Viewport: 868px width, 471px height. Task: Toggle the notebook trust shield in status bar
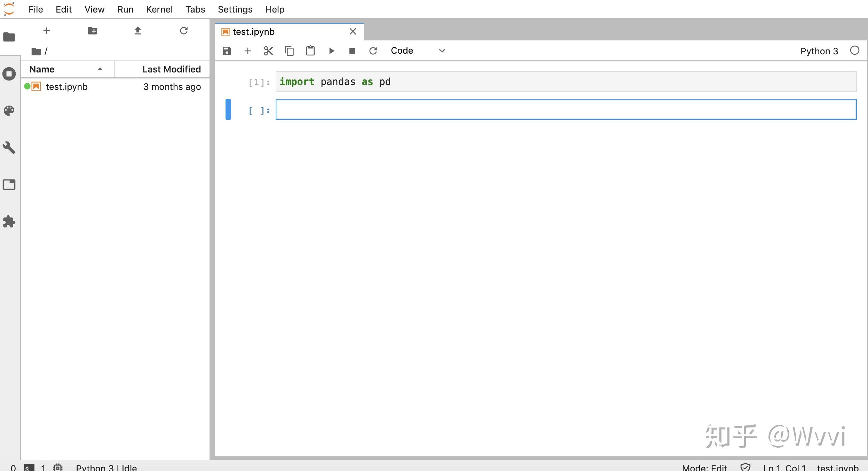pyautogui.click(x=745, y=467)
